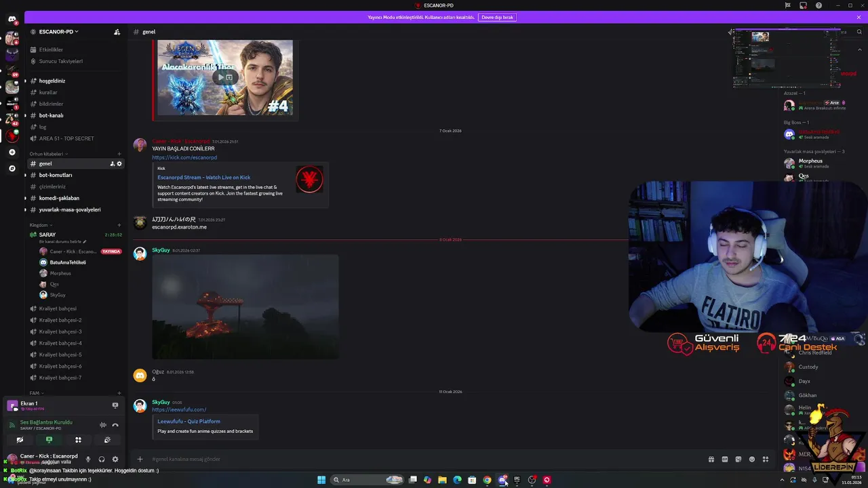Open Chrome from the taskbar
The height and width of the screenshot is (488, 868).
(487, 480)
